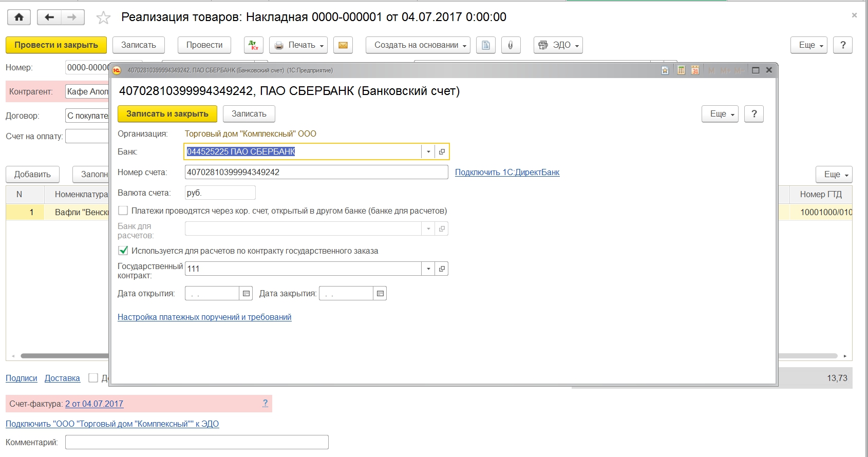Show the Дт/Кт postings icon
Image resolution: width=868 pixels, height=457 pixels.
coord(254,45)
